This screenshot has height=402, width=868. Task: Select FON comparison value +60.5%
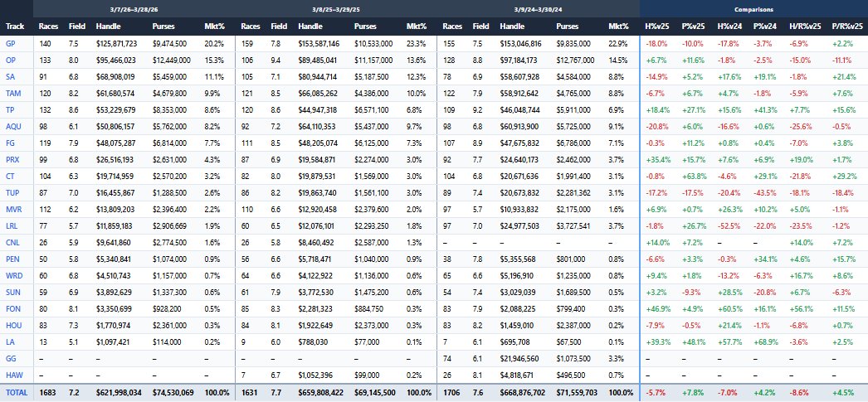coord(729,309)
